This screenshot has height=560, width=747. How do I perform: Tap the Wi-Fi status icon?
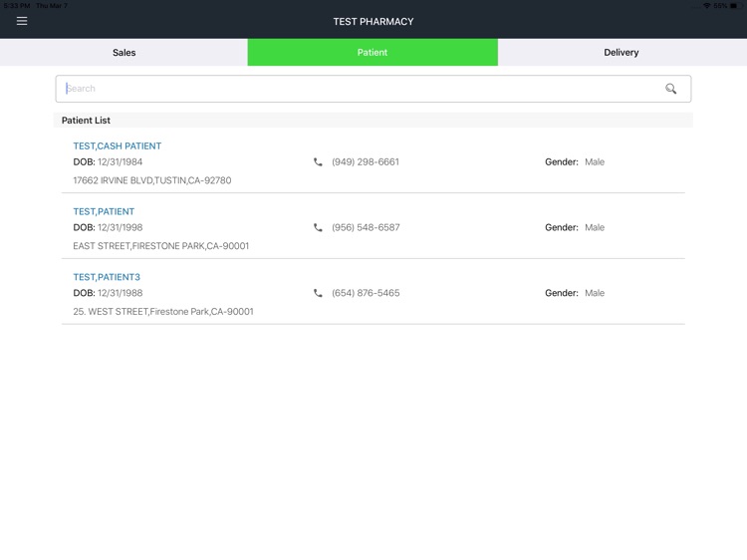tap(707, 6)
